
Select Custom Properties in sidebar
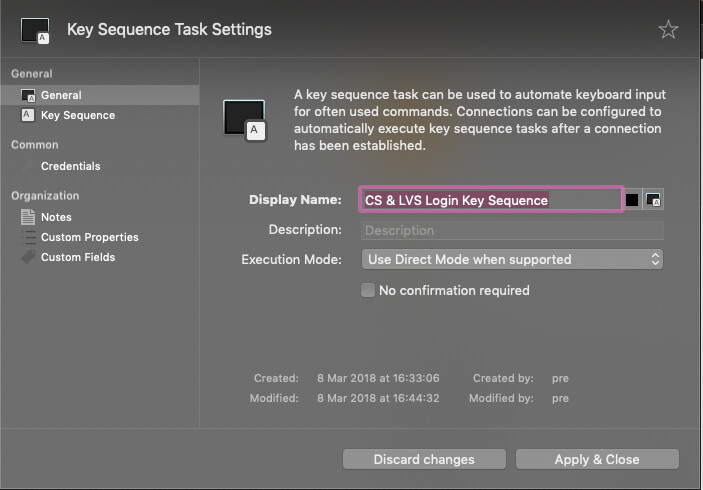(x=89, y=237)
